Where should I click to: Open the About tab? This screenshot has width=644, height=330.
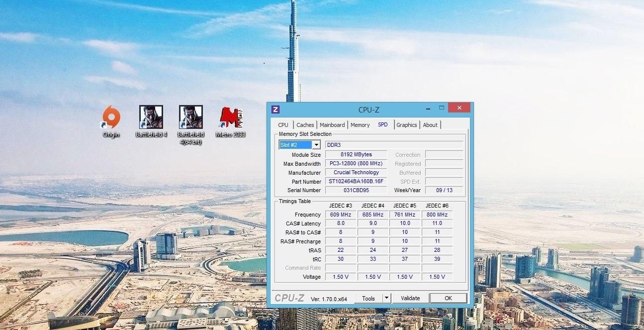(x=430, y=125)
